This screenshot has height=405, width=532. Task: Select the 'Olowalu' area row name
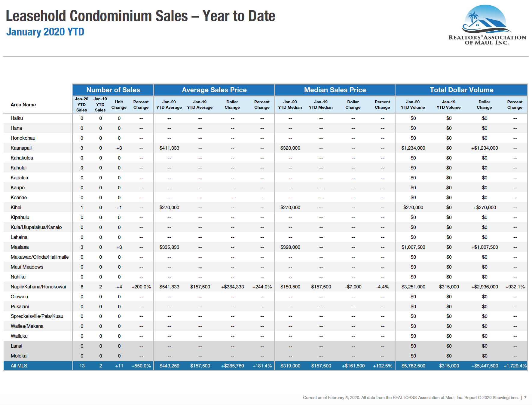[x=19, y=297]
